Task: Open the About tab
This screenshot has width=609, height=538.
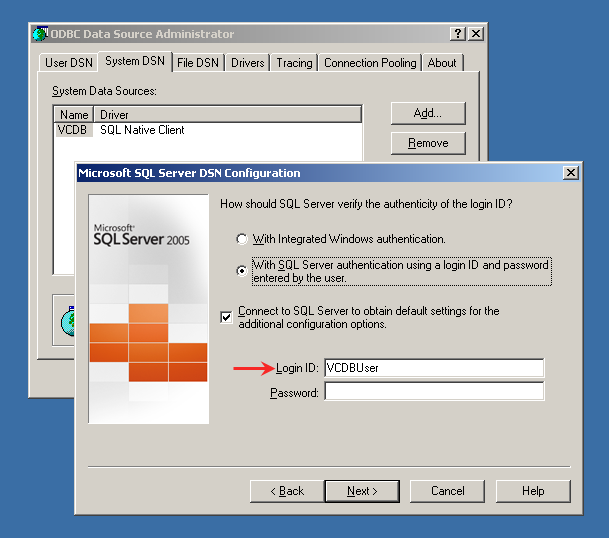Action: 442,63
